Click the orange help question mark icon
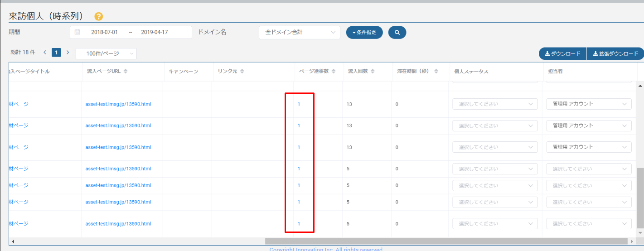 (98, 16)
